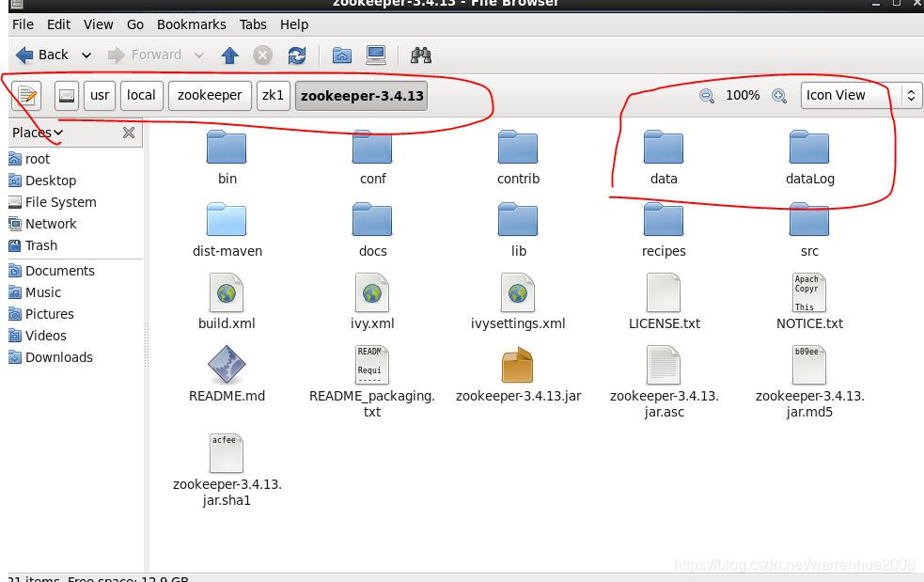
Task: Navigate to the local path button
Action: [141, 95]
